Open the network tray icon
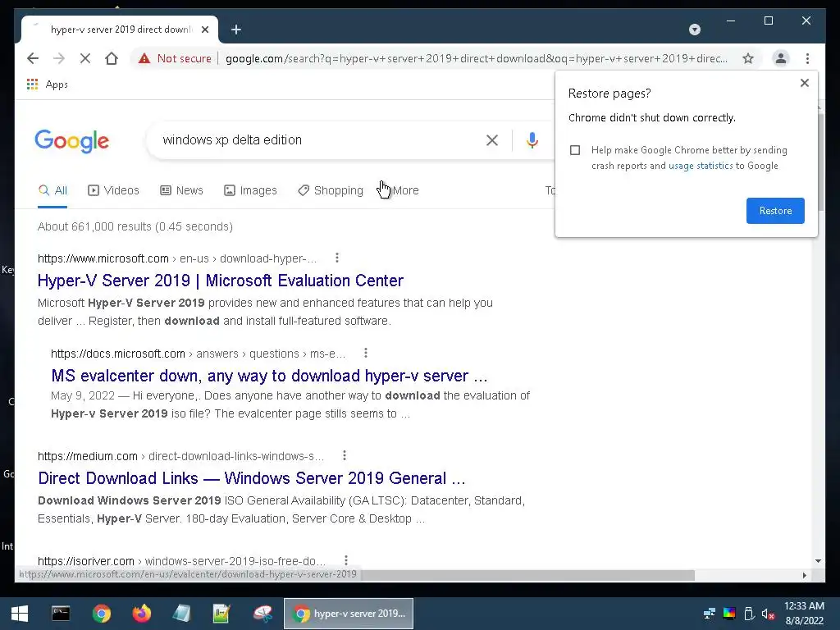The height and width of the screenshot is (630, 840). 710,614
